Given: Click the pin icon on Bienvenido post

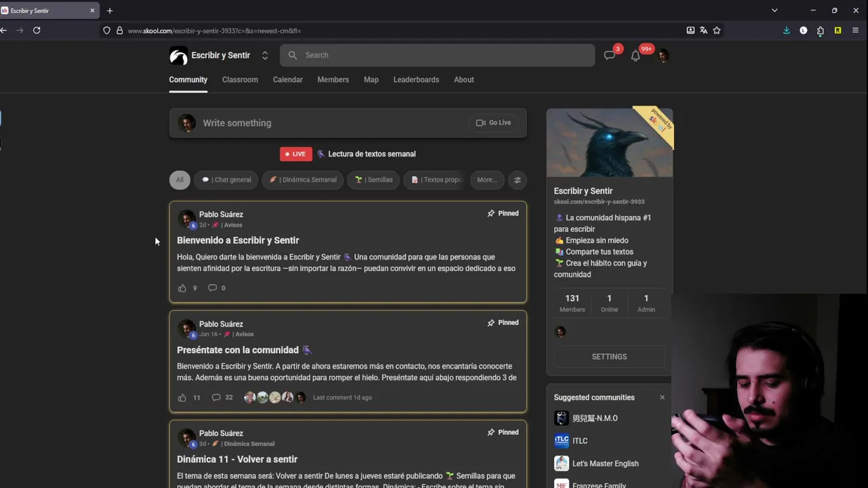Looking at the screenshot, I should (x=491, y=213).
